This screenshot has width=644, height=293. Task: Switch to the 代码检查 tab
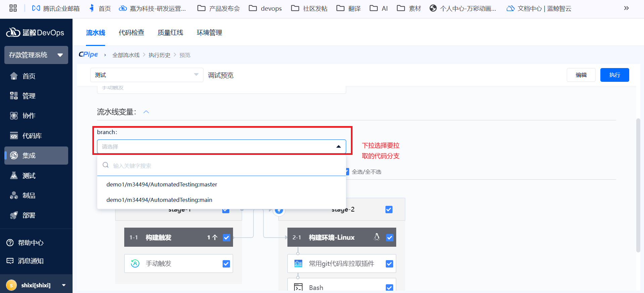(131, 33)
